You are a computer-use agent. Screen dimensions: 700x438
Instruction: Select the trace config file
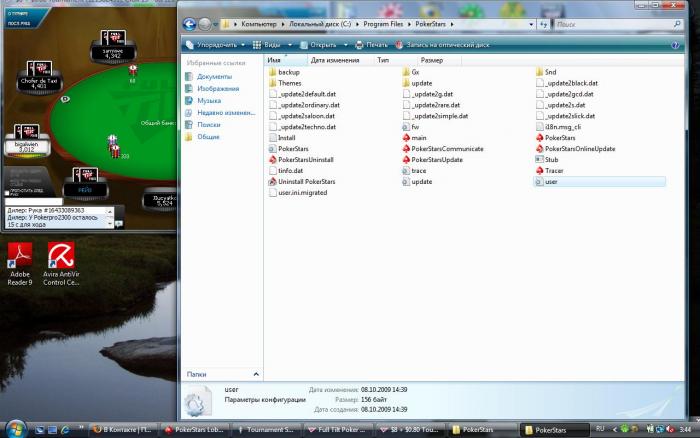pyautogui.click(x=414, y=171)
